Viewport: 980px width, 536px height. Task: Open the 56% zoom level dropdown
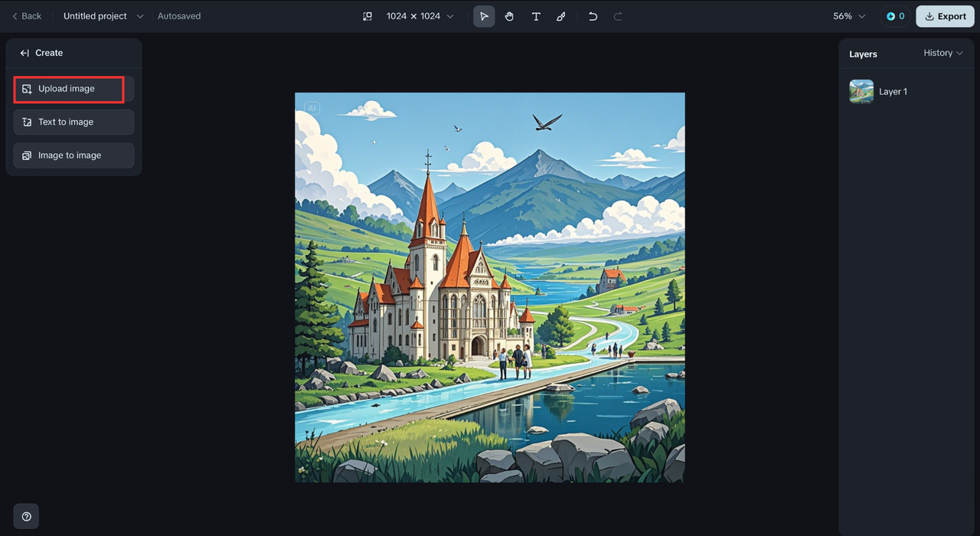click(x=849, y=16)
